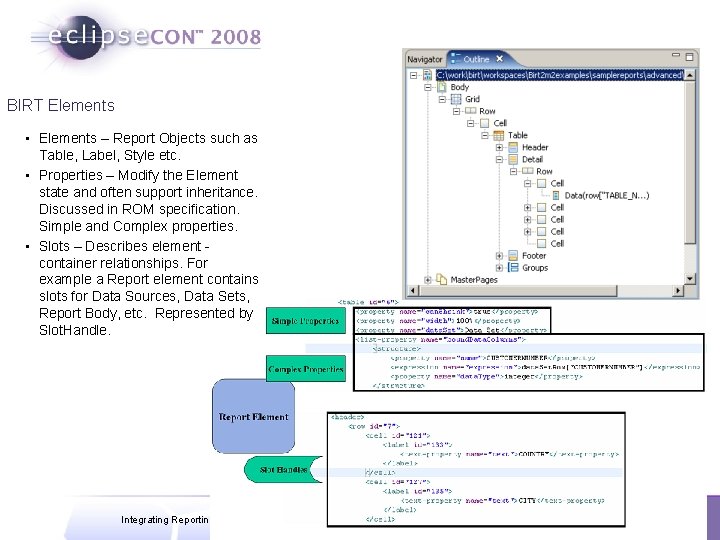Minimize the Outline view panel
This screenshot has height=540, width=720.
pos(675,55)
